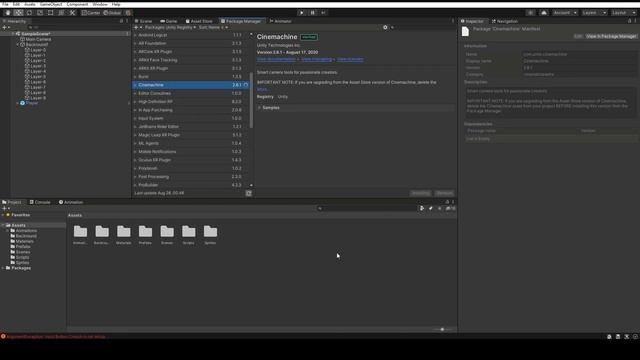Viewport: 640px width, 360px height.
Task: Switch to the Asset Store tab
Action: 199,21
